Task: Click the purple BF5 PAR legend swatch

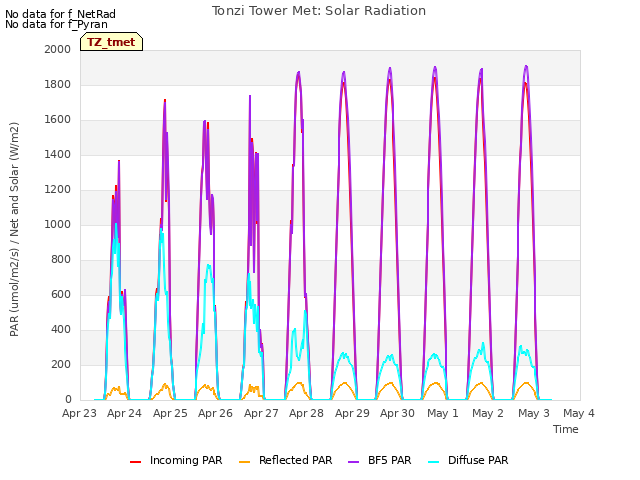Action: 353,462
